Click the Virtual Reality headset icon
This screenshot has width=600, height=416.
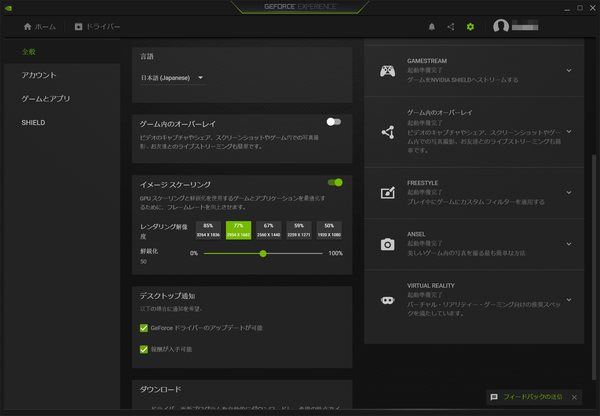tap(388, 300)
